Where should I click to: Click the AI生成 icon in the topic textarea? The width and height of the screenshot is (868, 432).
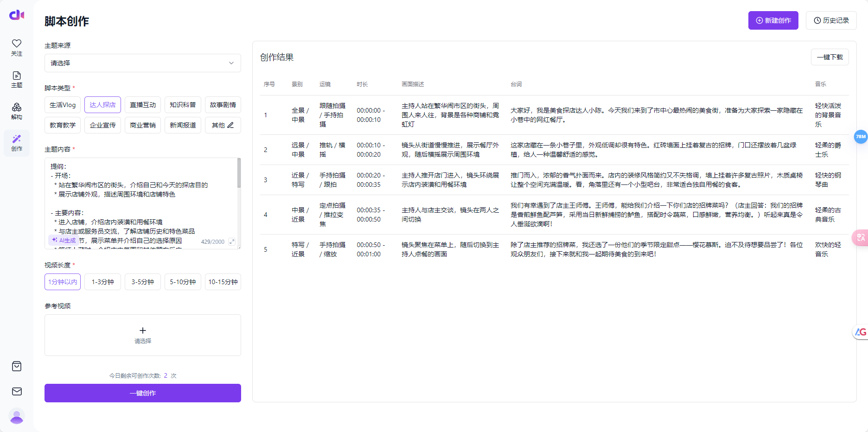[63, 240]
